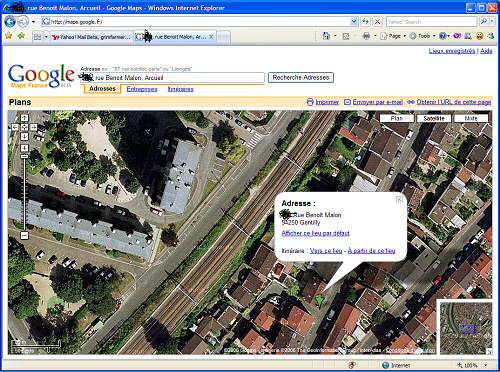Viewport: 500px width, 372px height.
Task: Click the À partir de ce lieu link
Action: pyautogui.click(x=371, y=251)
